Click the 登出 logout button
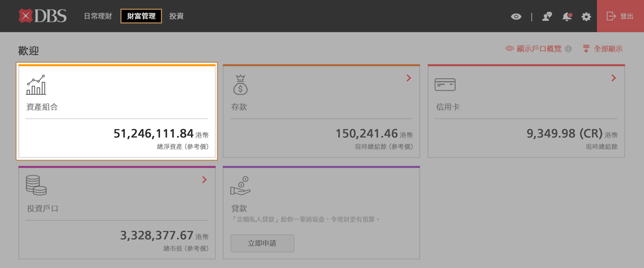 (620, 17)
